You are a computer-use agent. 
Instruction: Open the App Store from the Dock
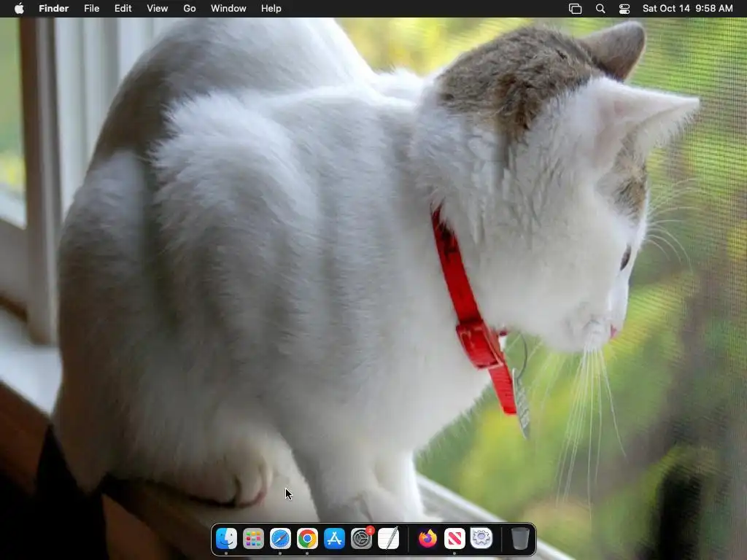(x=334, y=539)
